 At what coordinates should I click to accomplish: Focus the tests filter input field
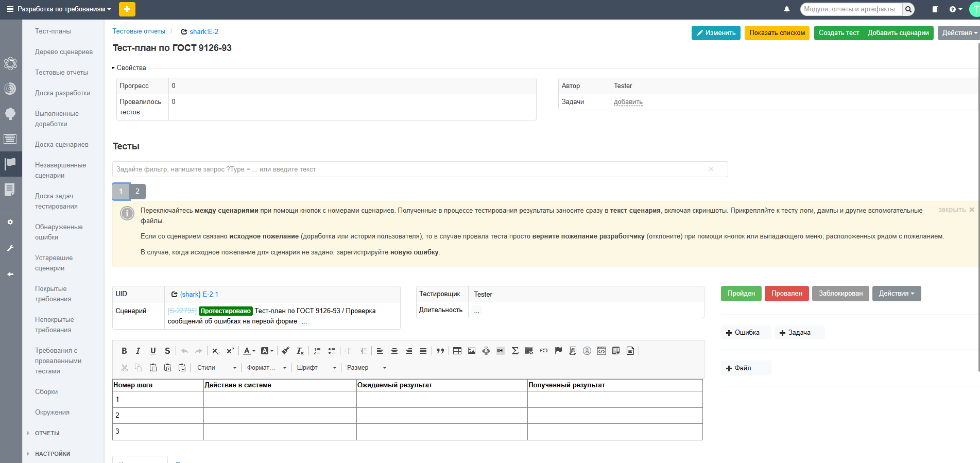420,169
